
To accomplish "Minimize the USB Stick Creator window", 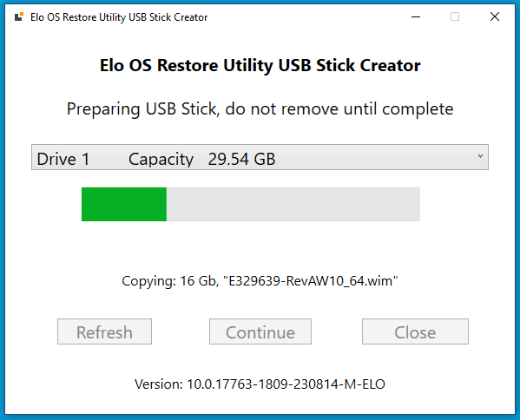I will click(x=416, y=16).
